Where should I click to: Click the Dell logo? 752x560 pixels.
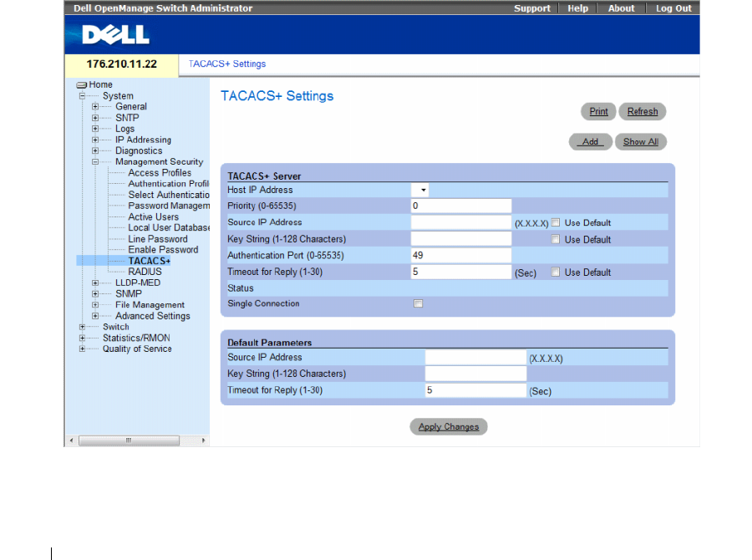pyautogui.click(x=115, y=34)
